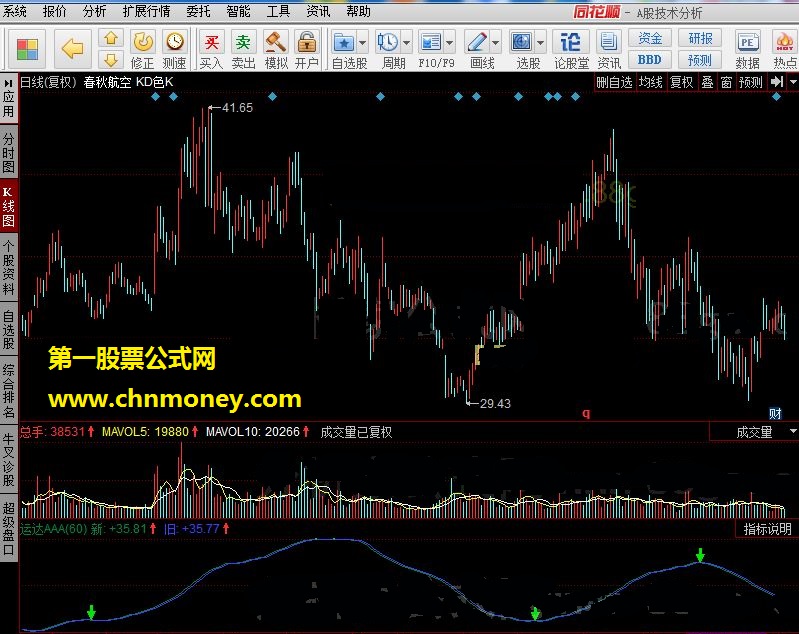
Task: Click the up arrow page icon
Action: (111, 38)
